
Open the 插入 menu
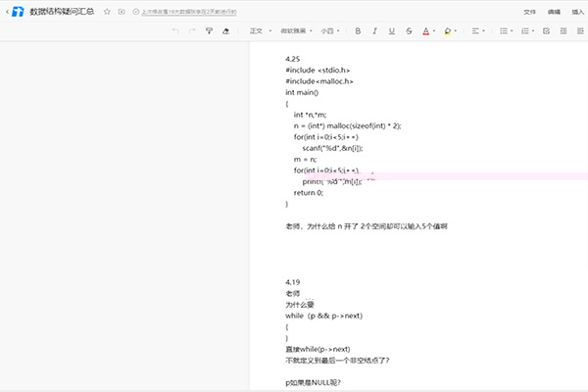point(577,12)
